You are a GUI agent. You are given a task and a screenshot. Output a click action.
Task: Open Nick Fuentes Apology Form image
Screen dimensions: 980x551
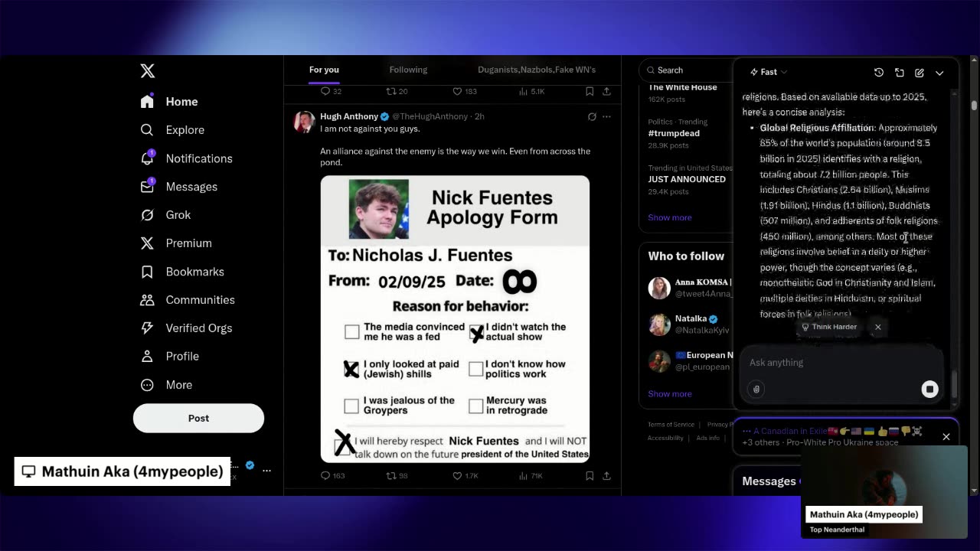coord(455,319)
